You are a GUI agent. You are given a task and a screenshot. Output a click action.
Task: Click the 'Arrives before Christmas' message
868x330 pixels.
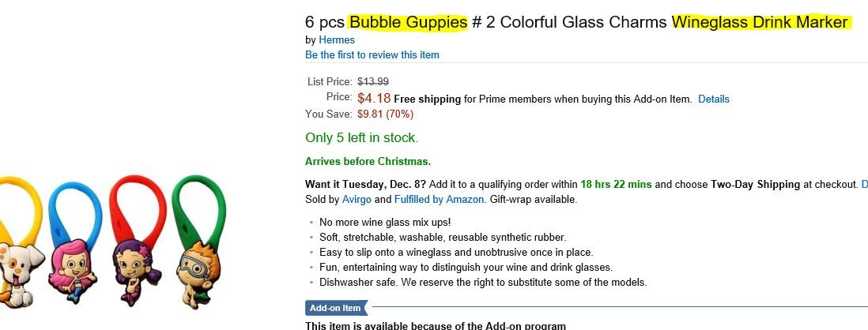pyautogui.click(x=368, y=161)
